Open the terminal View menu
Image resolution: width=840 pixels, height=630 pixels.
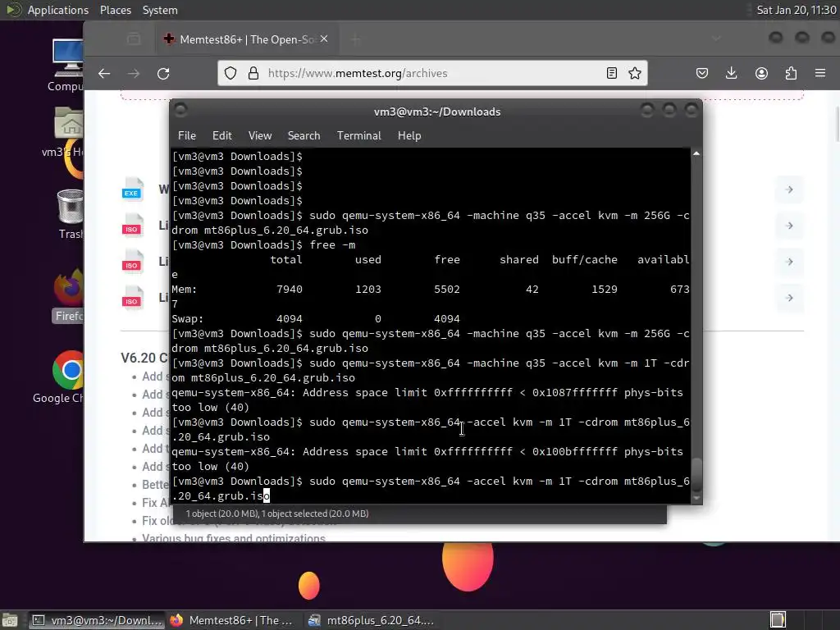tap(260, 135)
